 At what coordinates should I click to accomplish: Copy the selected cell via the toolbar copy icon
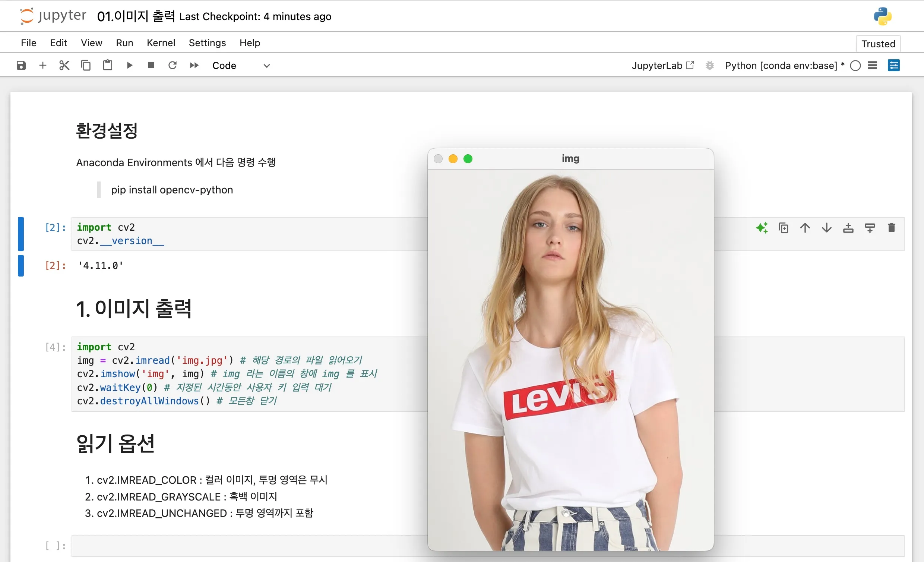tap(86, 65)
